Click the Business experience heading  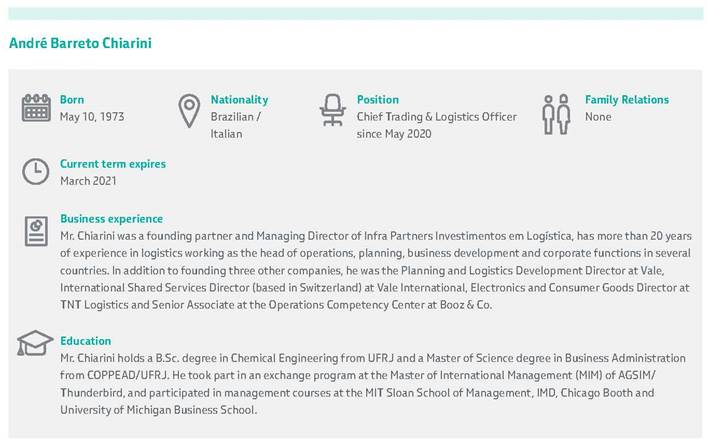pyautogui.click(x=111, y=218)
